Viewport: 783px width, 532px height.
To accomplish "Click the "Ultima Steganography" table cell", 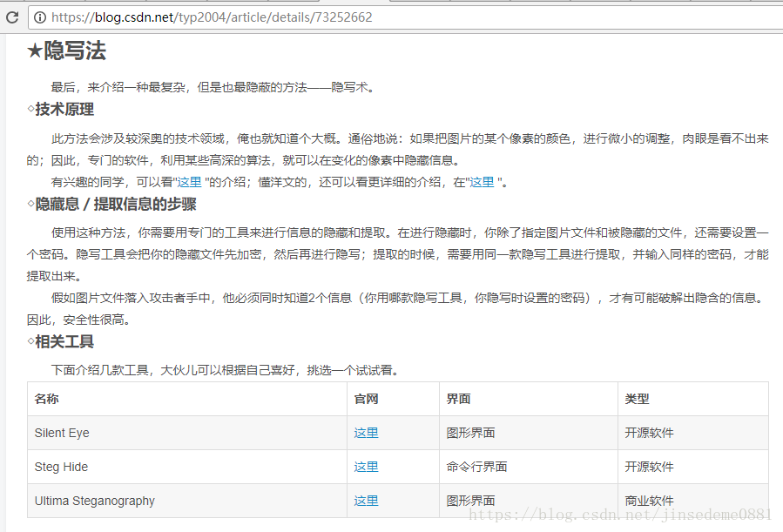I will coord(187,501).
